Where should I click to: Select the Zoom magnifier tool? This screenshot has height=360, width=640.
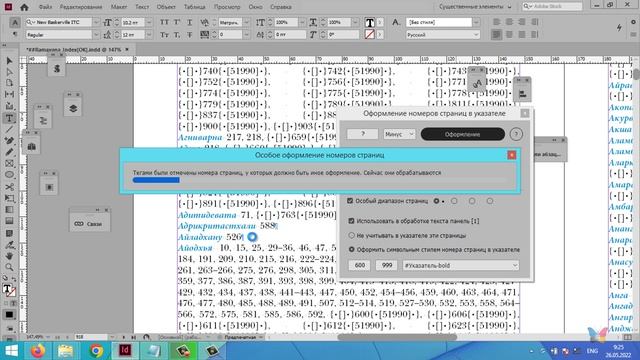(x=9, y=267)
